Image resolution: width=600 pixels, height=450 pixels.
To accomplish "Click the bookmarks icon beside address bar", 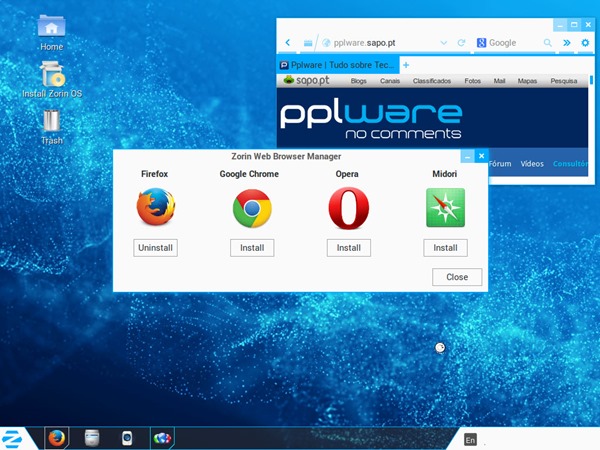I will (x=308, y=43).
